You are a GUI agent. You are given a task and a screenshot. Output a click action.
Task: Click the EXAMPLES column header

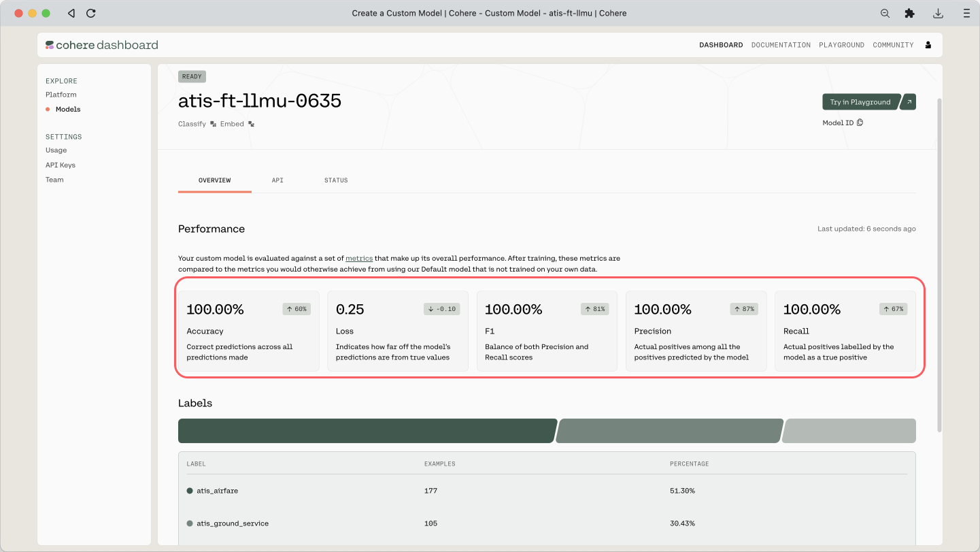(x=440, y=464)
